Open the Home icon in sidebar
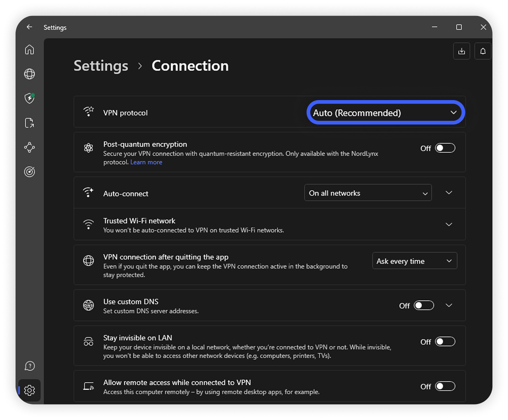The image size is (508, 420). 30,49
